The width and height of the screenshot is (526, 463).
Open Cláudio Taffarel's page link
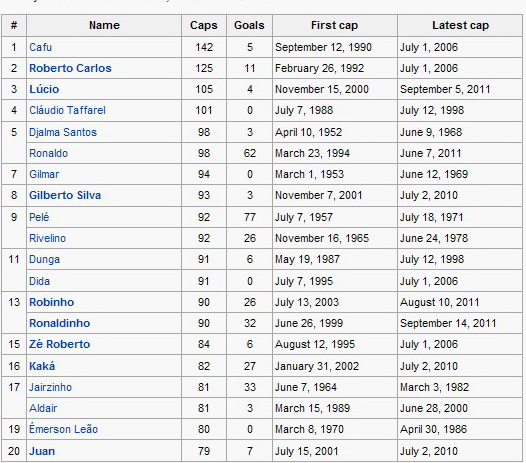tap(67, 110)
